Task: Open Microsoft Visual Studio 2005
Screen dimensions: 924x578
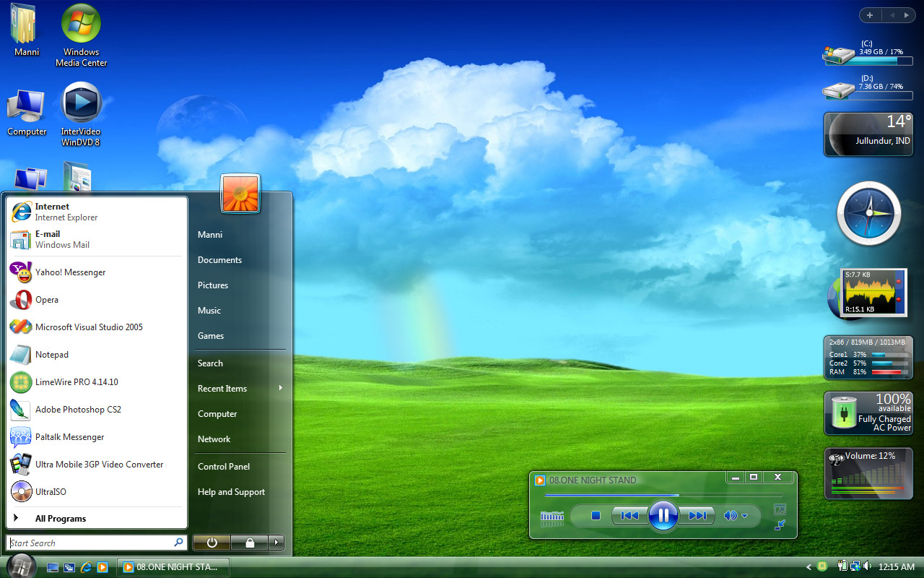Action: (97, 327)
